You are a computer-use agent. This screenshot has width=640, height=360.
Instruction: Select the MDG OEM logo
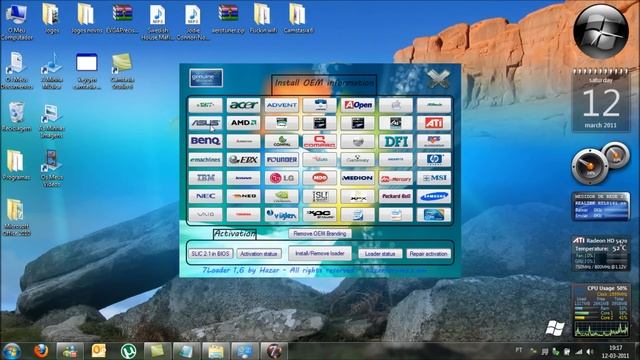(x=320, y=178)
